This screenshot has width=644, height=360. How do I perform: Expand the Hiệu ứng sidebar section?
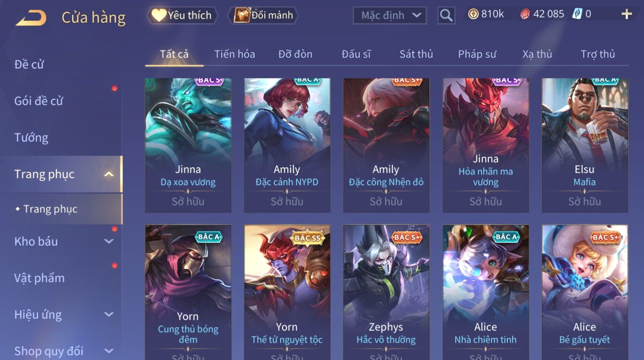(x=109, y=314)
